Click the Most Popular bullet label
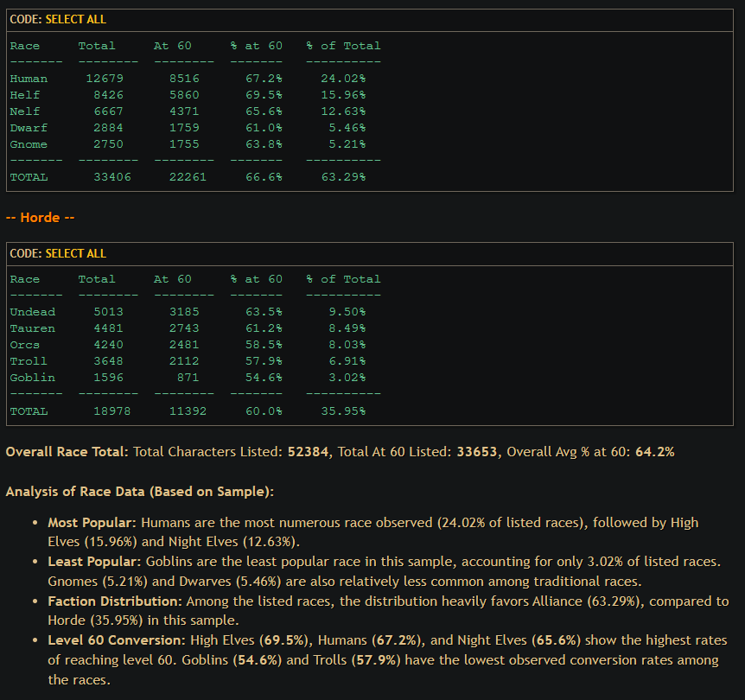Viewport: 745px width, 700px height. [92, 523]
